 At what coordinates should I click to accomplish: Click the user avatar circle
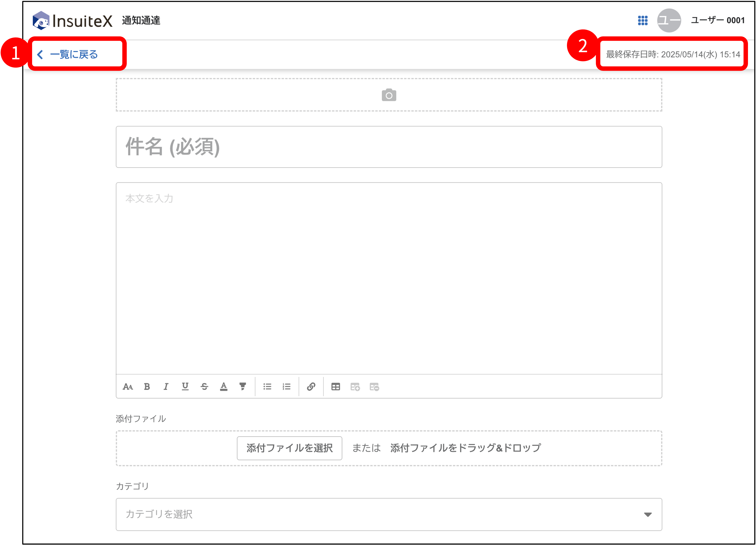coord(669,20)
